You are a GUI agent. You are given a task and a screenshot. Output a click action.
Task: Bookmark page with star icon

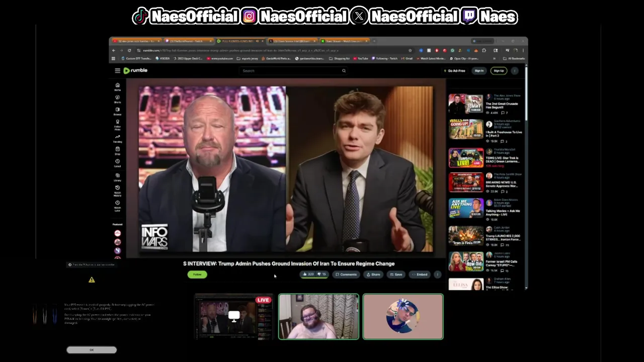click(x=410, y=50)
